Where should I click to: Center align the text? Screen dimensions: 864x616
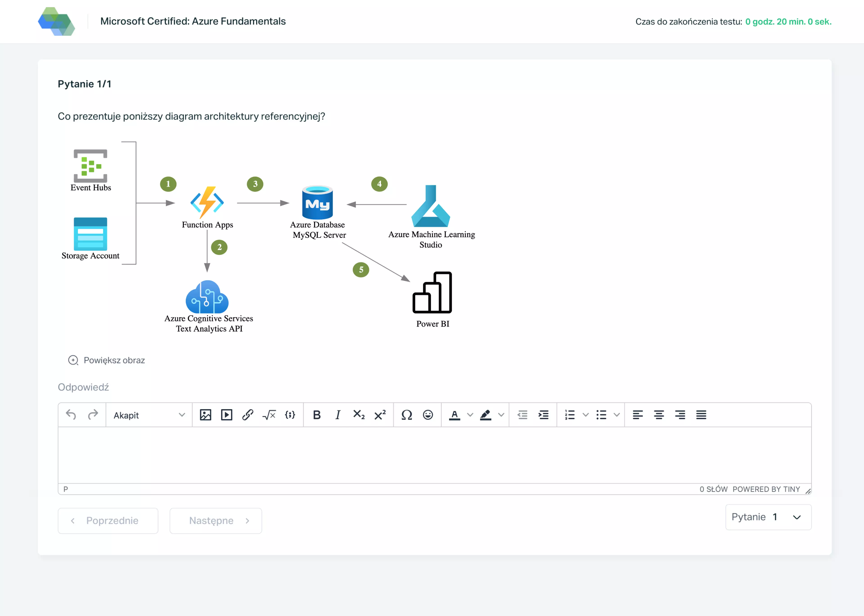click(659, 415)
